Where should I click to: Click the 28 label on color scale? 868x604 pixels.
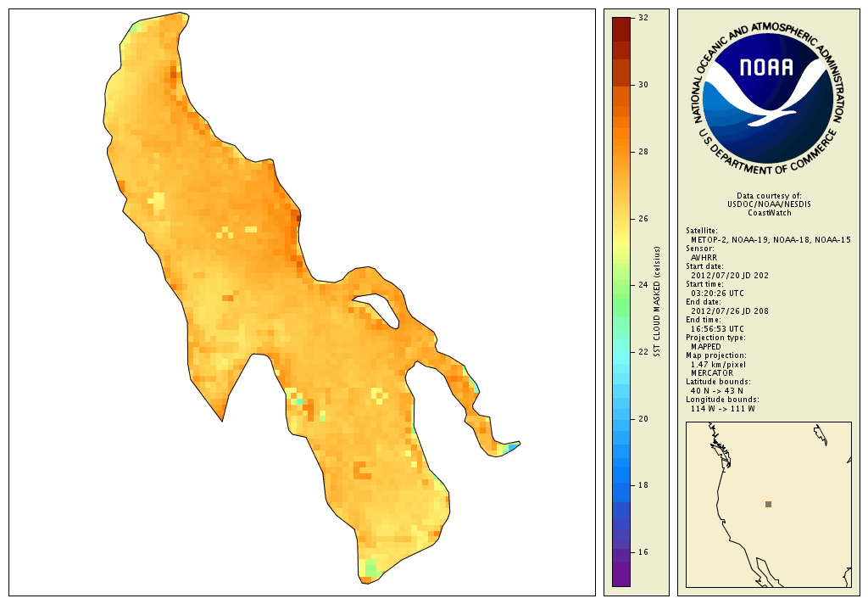643,152
